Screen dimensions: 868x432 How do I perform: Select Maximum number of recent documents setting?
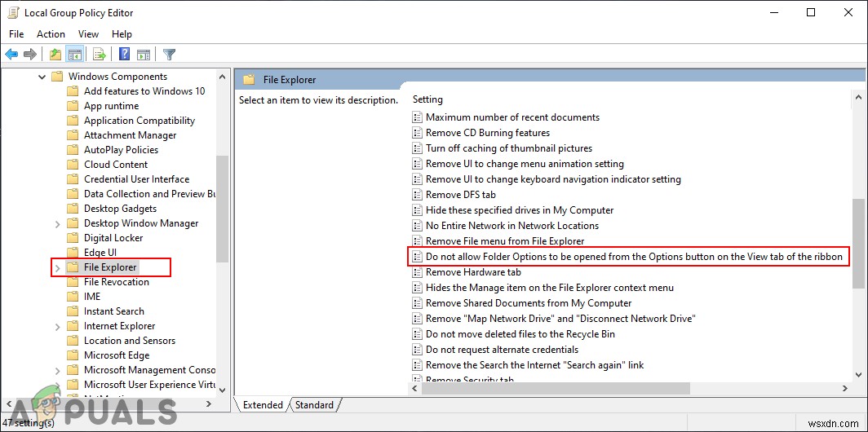click(512, 117)
